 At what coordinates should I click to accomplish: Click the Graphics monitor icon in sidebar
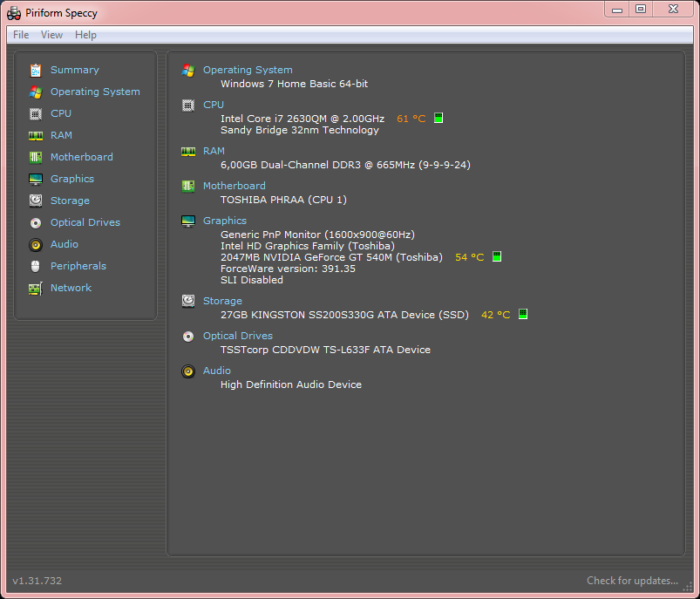click(x=36, y=179)
